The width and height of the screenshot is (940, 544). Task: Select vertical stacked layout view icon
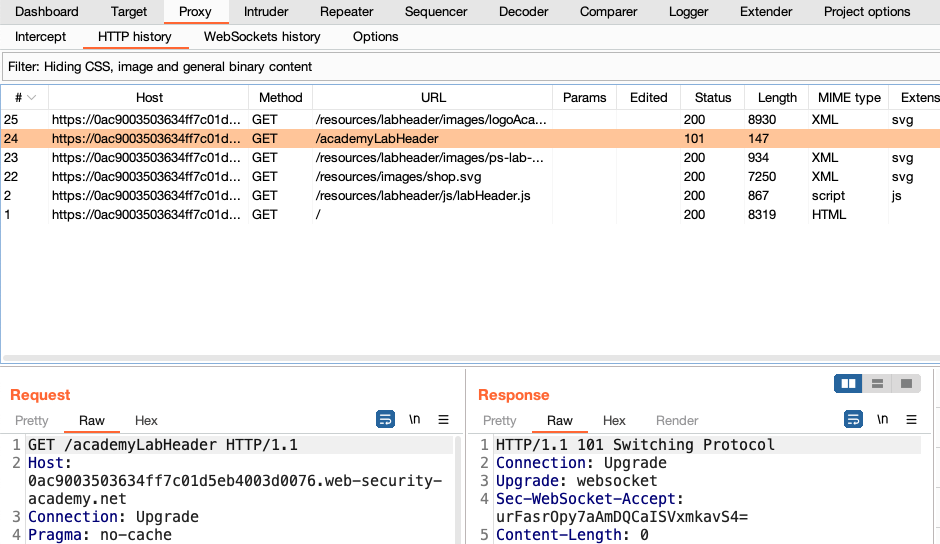(877, 383)
